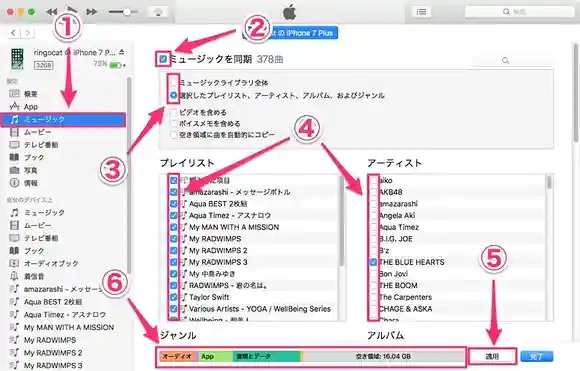Image resolution: width=580 pixels, height=371 pixels.
Task: Uncheck THE BLUE HEARTS artist checkbox
Action: pyautogui.click(x=374, y=262)
